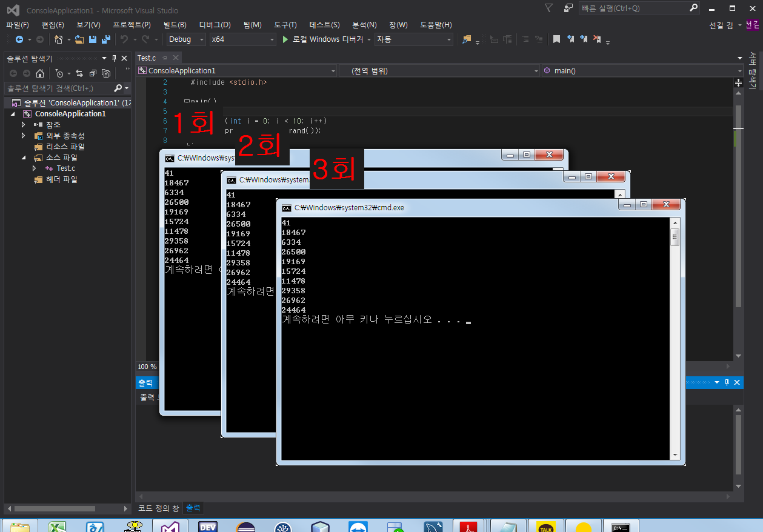Switch to the 코드 정의 창 tab

click(x=159, y=508)
